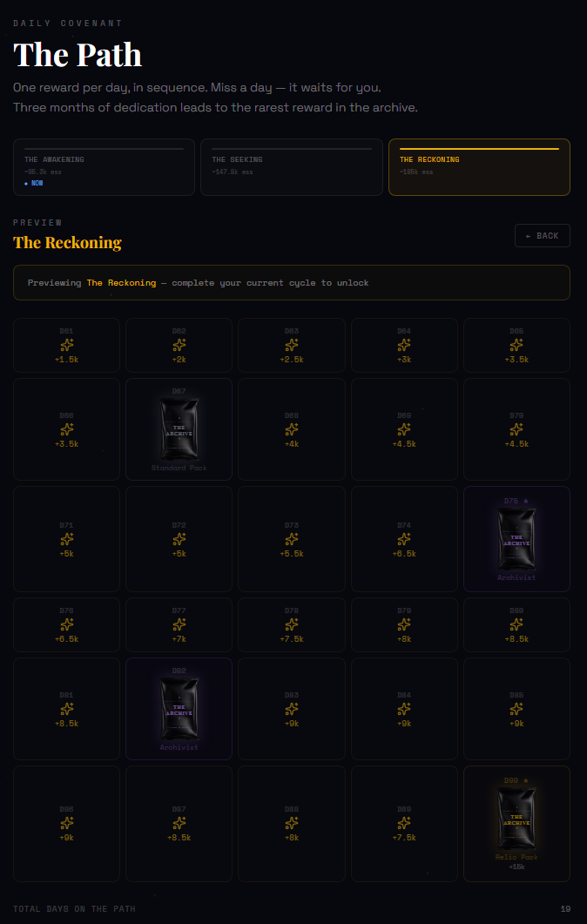Image resolution: width=587 pixels, height=924 pixels.
Task: Switch to The Awakening tab
Action: [x=104, y=166]
